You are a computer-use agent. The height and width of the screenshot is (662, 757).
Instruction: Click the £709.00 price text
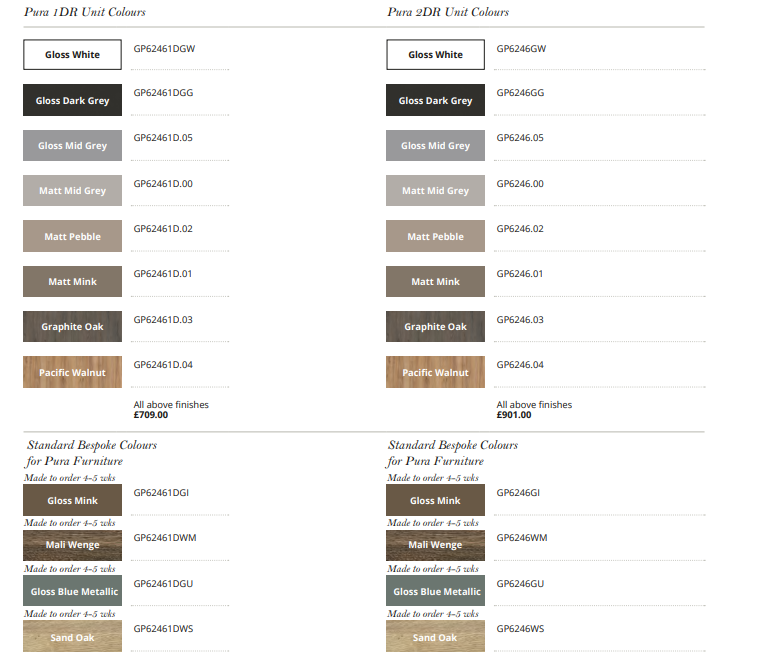(x=151, y=415)
